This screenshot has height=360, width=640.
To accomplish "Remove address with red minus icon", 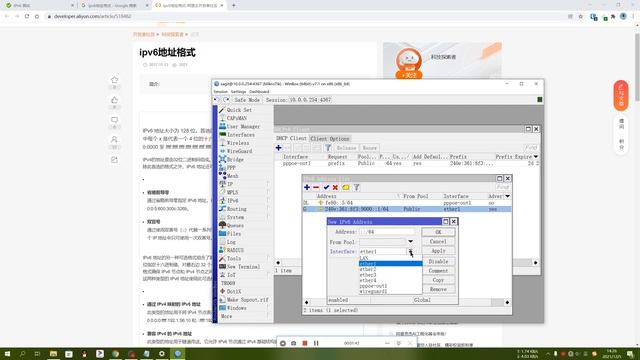I will 316,187.
